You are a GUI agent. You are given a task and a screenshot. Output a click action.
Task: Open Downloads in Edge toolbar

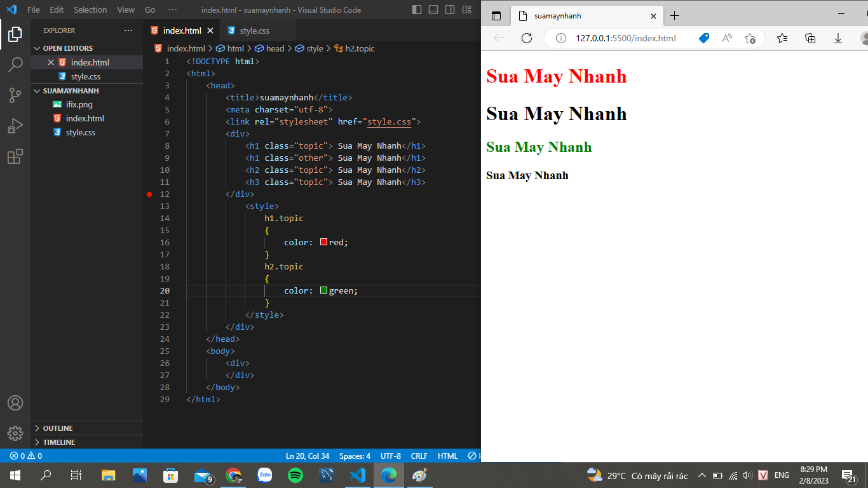[x=838, y=38]
